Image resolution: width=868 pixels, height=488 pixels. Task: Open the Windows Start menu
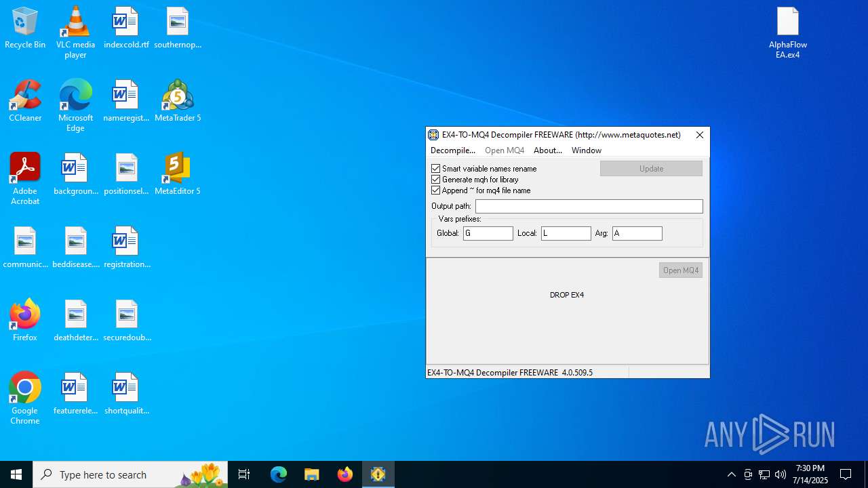coord(16,474)
